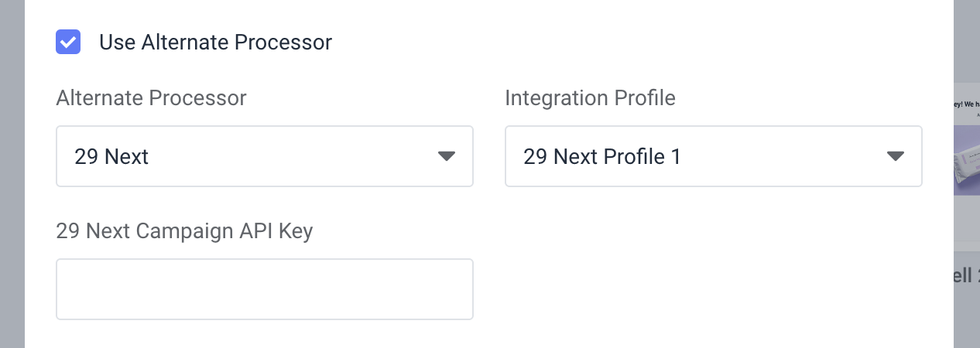Toggle the blue checkmark box

tap(68, 42)
